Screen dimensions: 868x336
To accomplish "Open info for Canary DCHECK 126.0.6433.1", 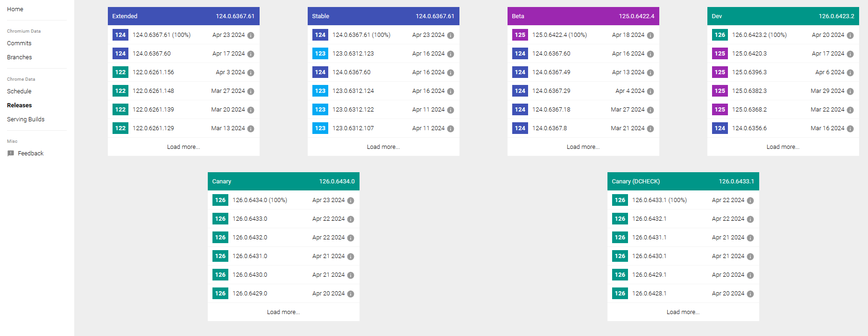I will [750, 201].
